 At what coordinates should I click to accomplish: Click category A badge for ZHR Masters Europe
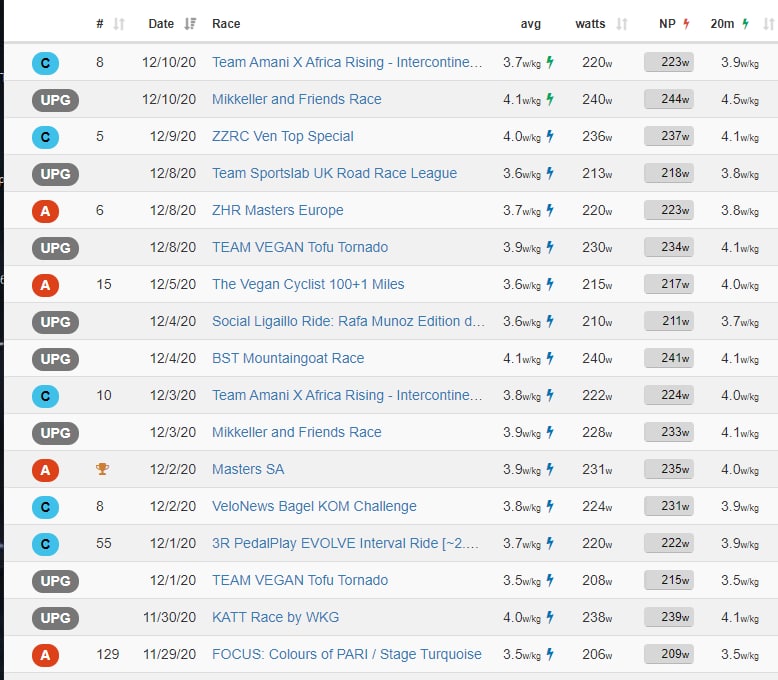(x=45, y=211)
